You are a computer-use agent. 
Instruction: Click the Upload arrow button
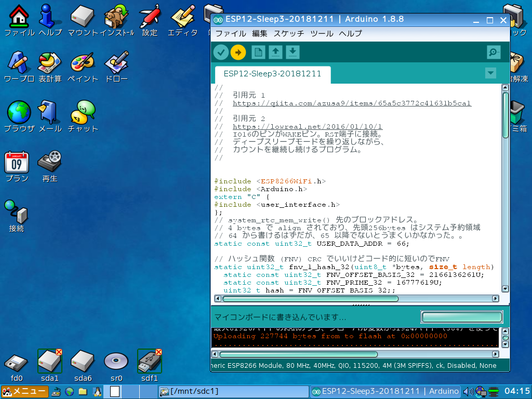click(238, 52)
